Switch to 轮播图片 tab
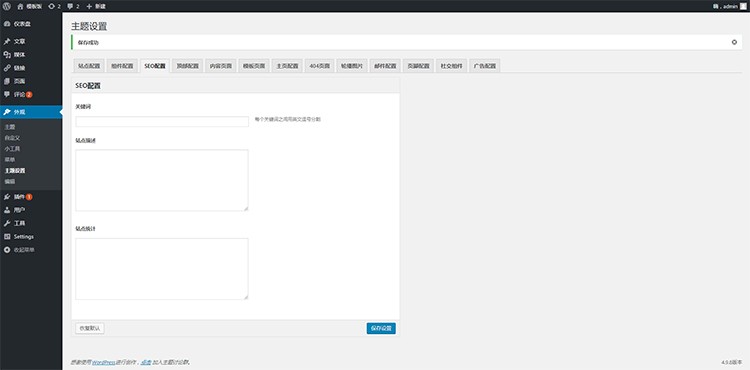The image size is (750, 370). pos(352,66)
